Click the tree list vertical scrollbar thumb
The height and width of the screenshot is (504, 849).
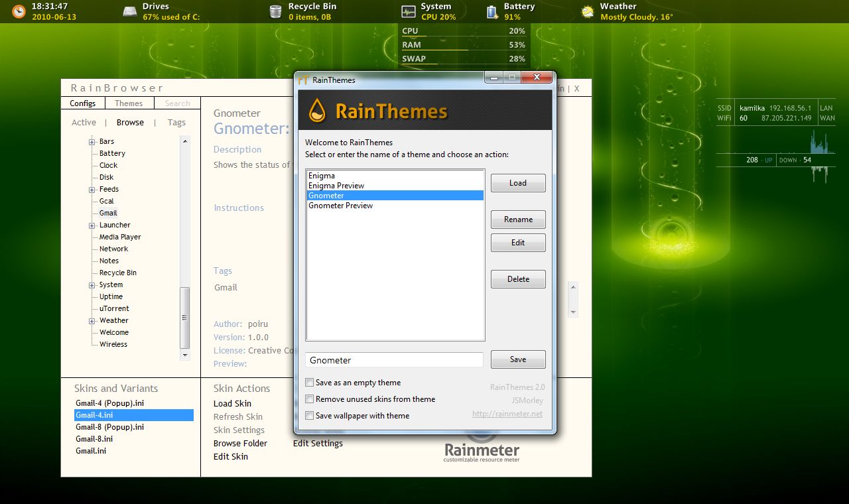pyautogui.click(x=185, y=318)
